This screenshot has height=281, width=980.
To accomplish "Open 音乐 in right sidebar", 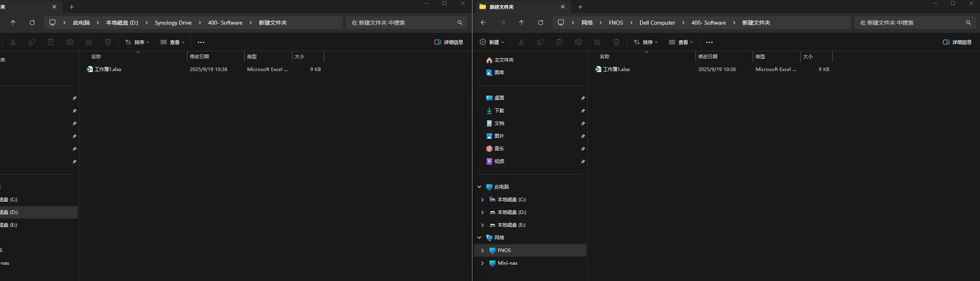I will click(x=495, y=148).
